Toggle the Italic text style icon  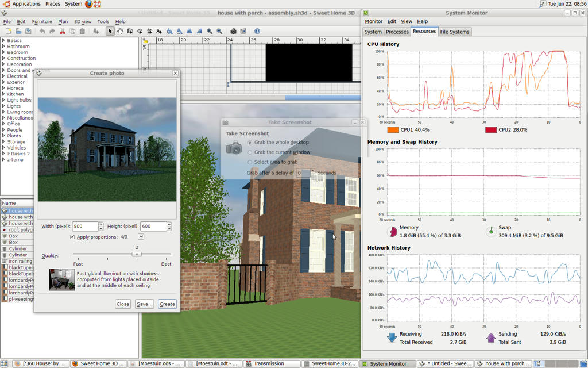199,31
